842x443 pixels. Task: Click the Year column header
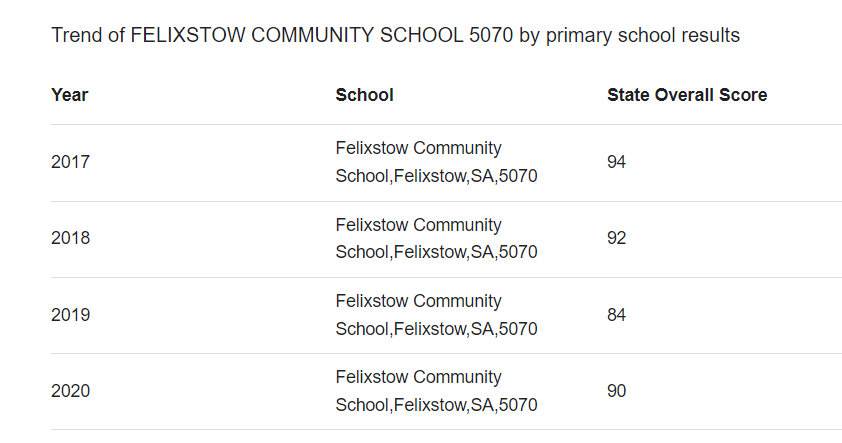(x=70, y=95)
